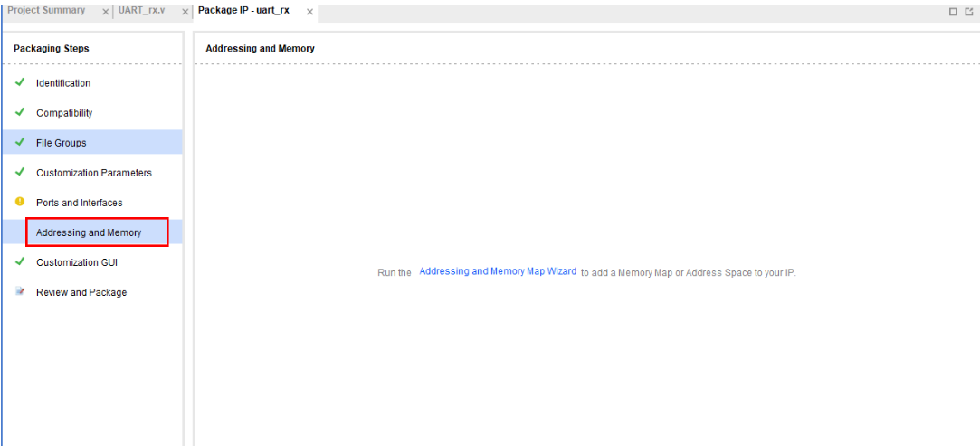Select the Package IP - uart_rx tab
980x446 pixels.
pos(243,11)
